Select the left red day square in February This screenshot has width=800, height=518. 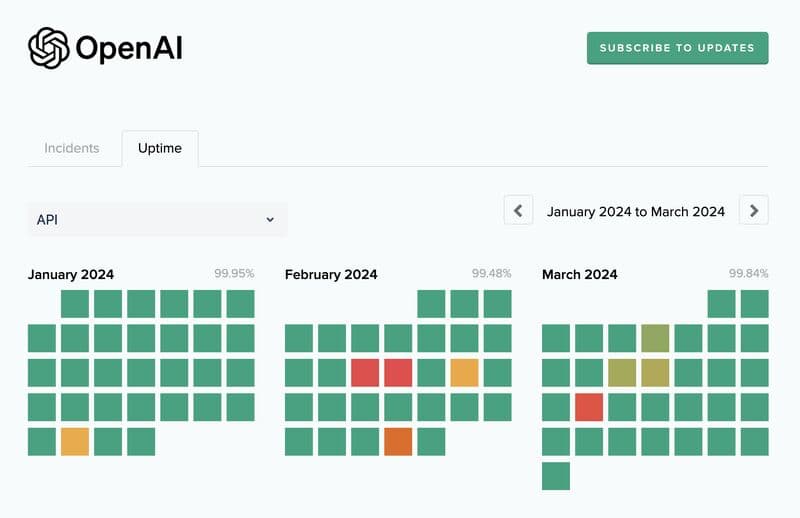pyautogui.click(x=365, y=373)
